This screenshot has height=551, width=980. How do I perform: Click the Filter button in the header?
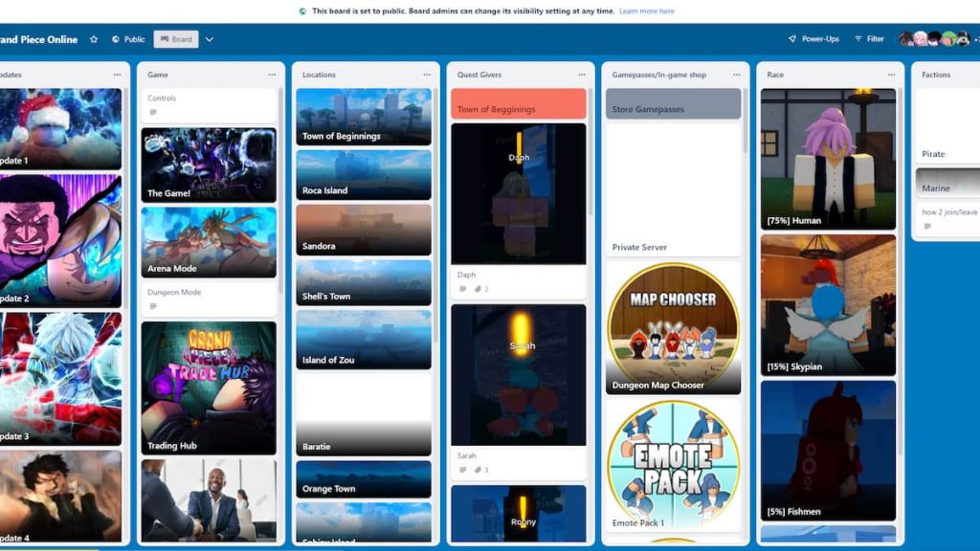[x=872, y=39]
